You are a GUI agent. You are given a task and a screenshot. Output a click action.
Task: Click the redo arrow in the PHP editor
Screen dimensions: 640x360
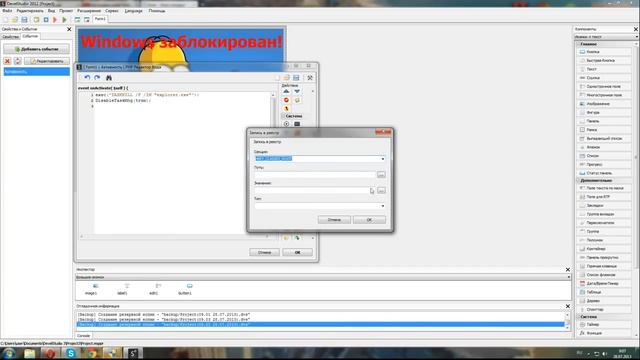(97, 78)
